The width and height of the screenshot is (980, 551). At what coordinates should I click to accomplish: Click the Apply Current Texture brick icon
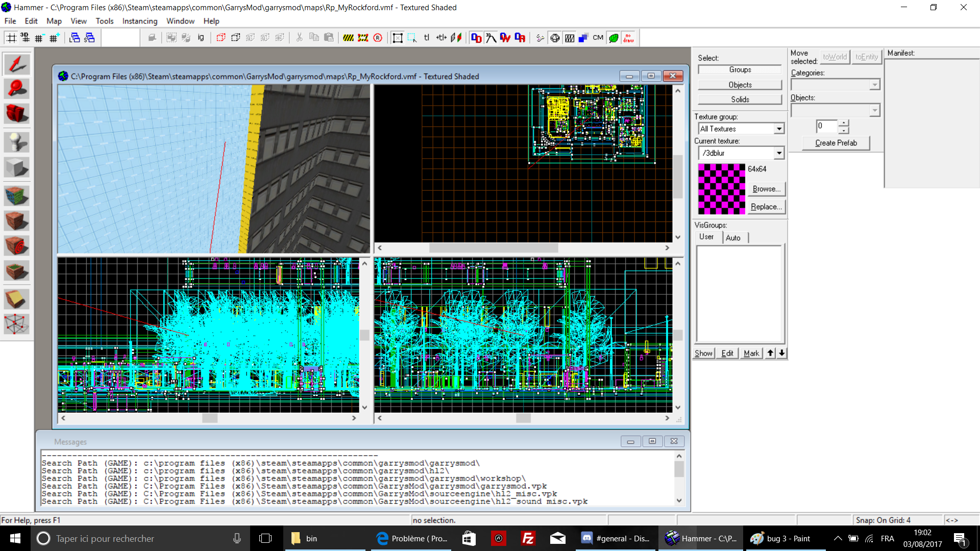pos(16,220)
